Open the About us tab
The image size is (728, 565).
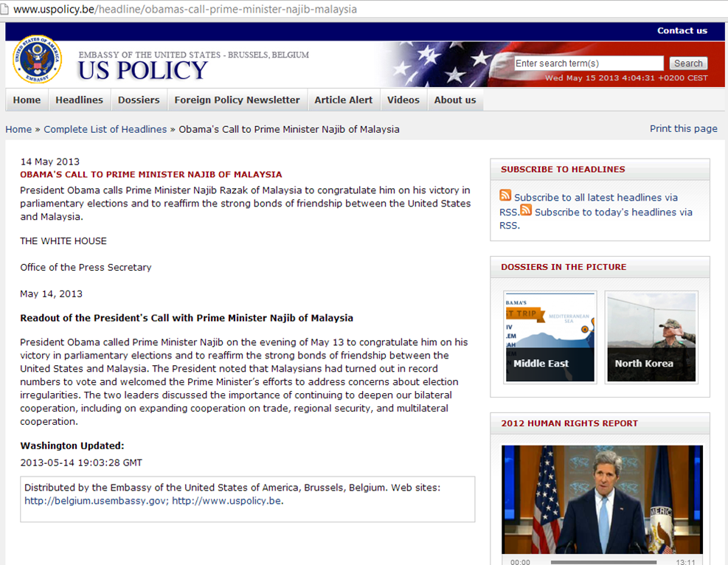[x=455, y=100]
